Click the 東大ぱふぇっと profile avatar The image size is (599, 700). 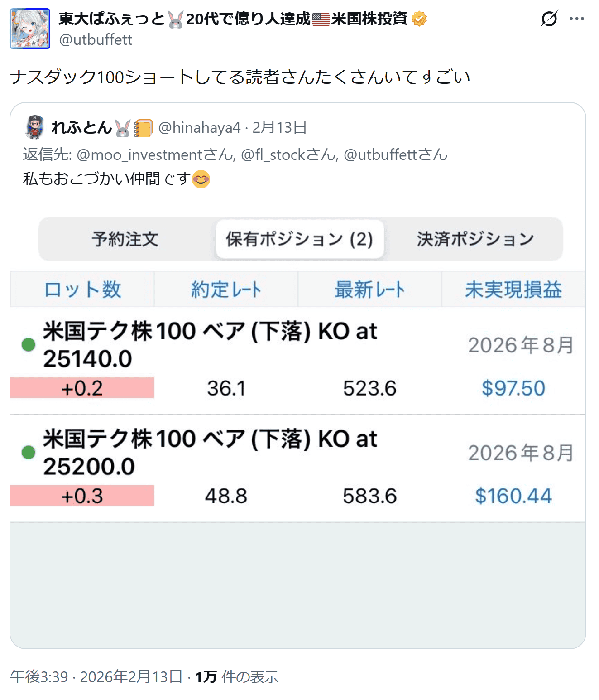coord(30,29)
